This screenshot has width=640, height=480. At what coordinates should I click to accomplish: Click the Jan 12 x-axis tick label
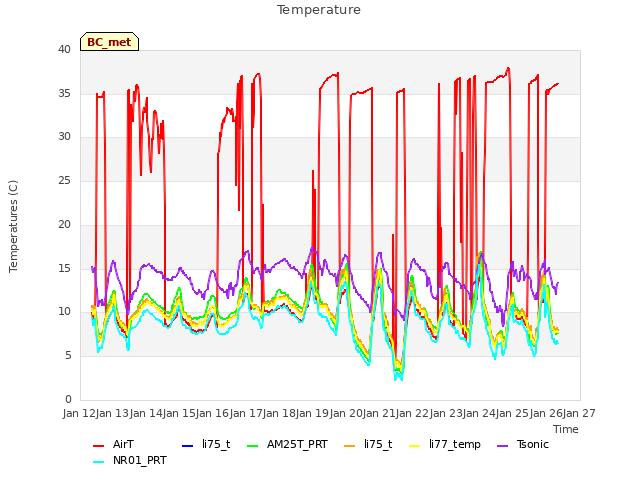tap(79, 413)
